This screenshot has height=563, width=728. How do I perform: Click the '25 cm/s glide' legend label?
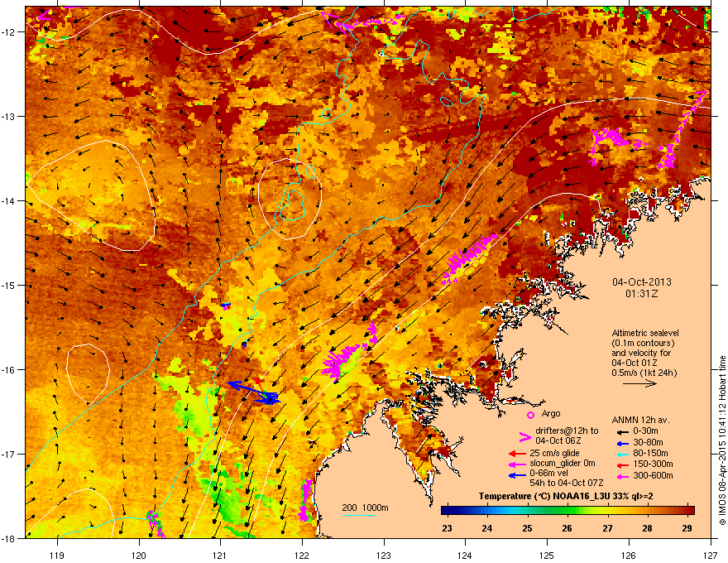pos(555,453)
